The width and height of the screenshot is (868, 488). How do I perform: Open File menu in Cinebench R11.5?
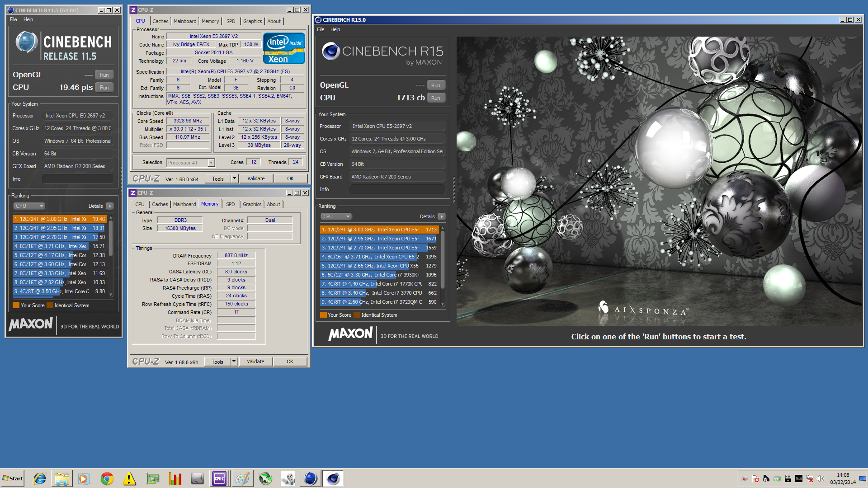(14, 19)
